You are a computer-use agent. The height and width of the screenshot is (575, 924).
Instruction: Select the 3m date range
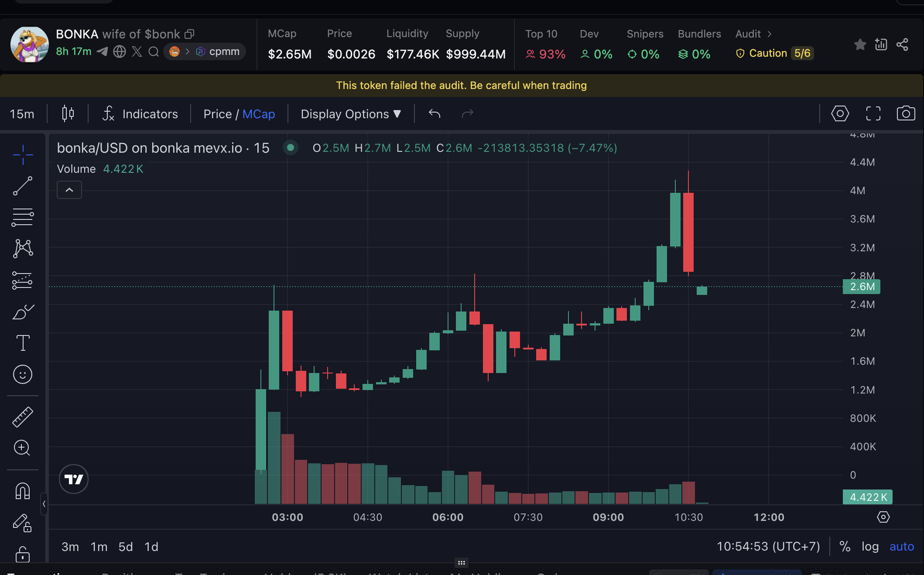70,547
